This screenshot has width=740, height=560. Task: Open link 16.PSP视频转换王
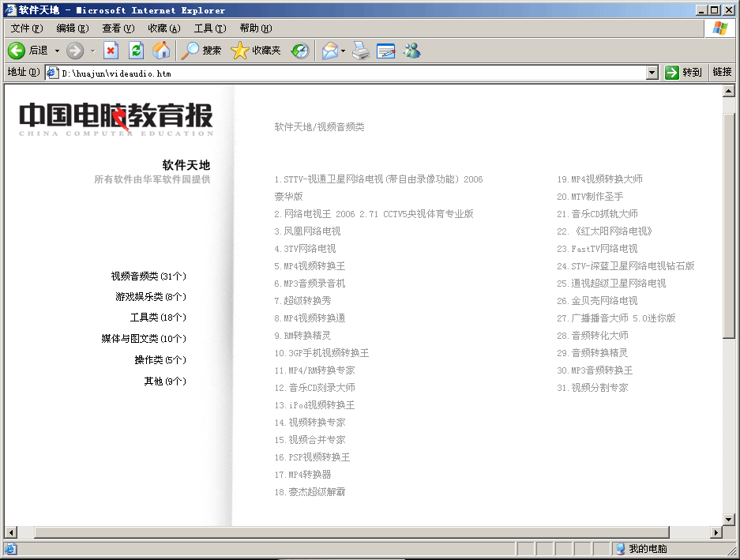point(313,457)
